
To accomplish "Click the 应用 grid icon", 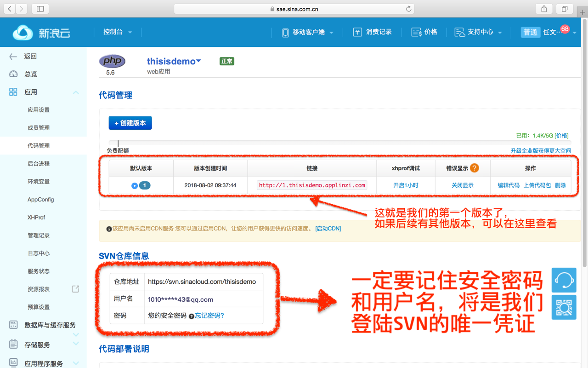I will click(x=13, y=92).
